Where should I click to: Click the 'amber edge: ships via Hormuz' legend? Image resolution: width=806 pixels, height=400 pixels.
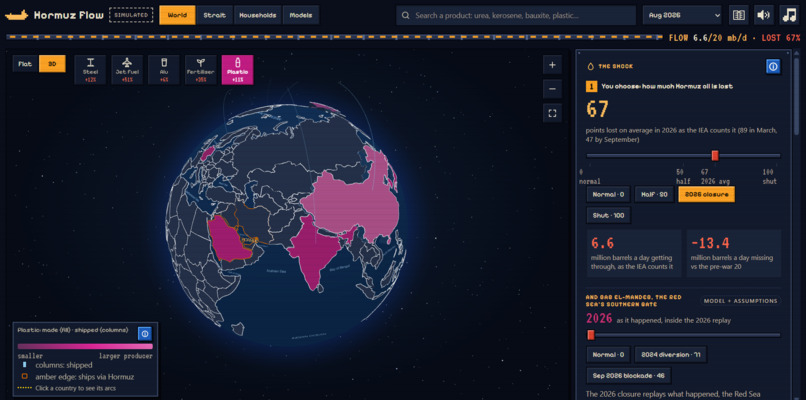77,377
